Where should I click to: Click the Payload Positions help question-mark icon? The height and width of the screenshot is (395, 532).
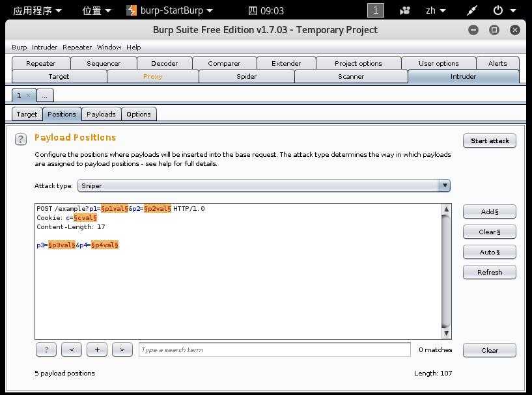[21, 139]
